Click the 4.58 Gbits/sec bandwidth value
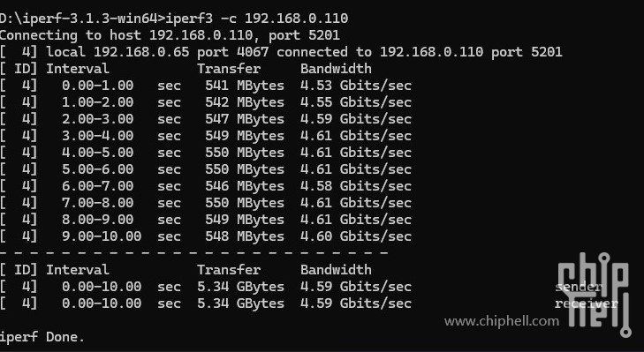Screen dimensions: 644x352 pos(356,186)
